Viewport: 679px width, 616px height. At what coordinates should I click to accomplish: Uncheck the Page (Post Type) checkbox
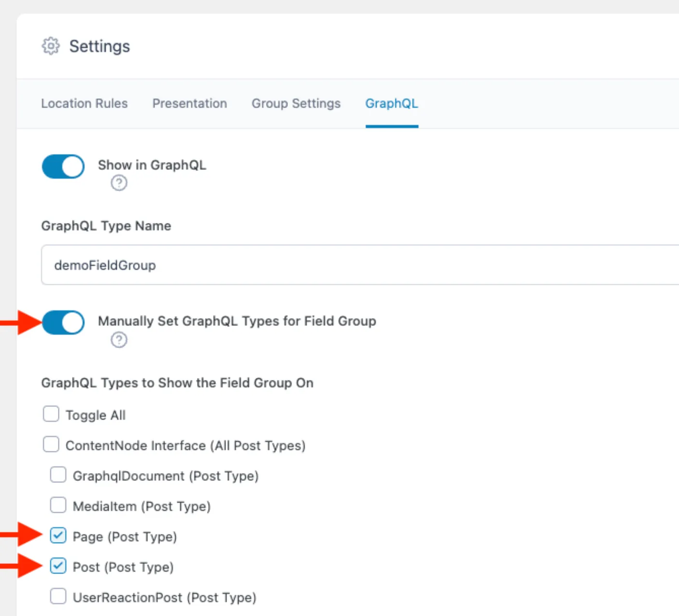pos(58,536)
